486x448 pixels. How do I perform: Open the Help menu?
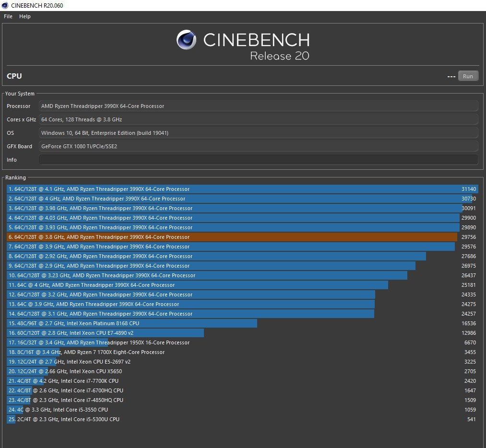25,16
